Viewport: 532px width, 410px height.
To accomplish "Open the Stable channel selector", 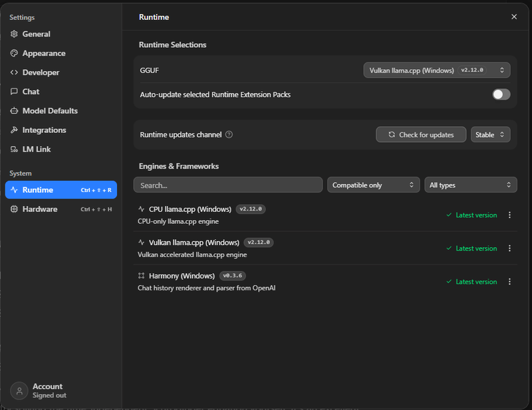I will 491,134.
